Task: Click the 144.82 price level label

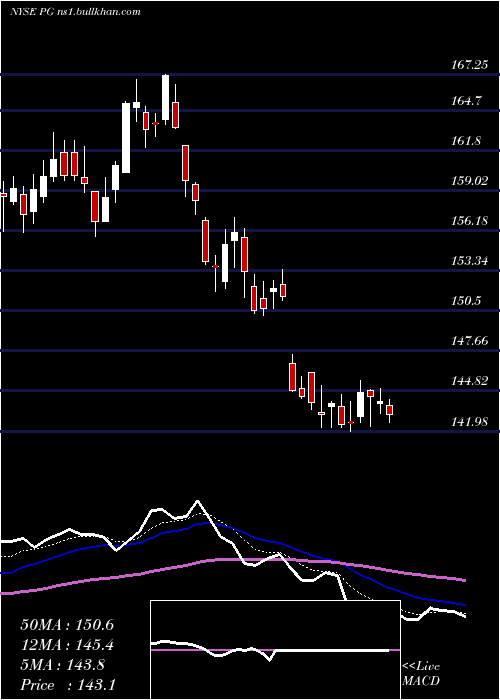Action: click(469, 381)
